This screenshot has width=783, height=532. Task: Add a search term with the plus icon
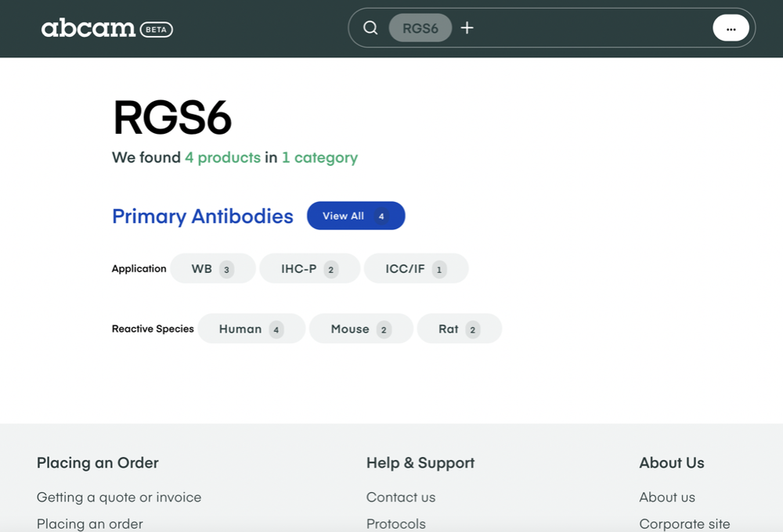coord(467,28)
